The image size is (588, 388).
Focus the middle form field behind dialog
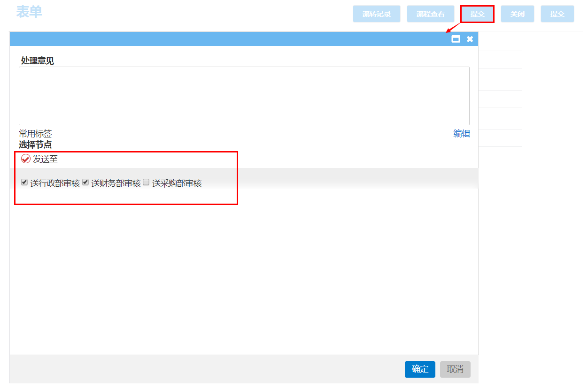coord(500,99)
